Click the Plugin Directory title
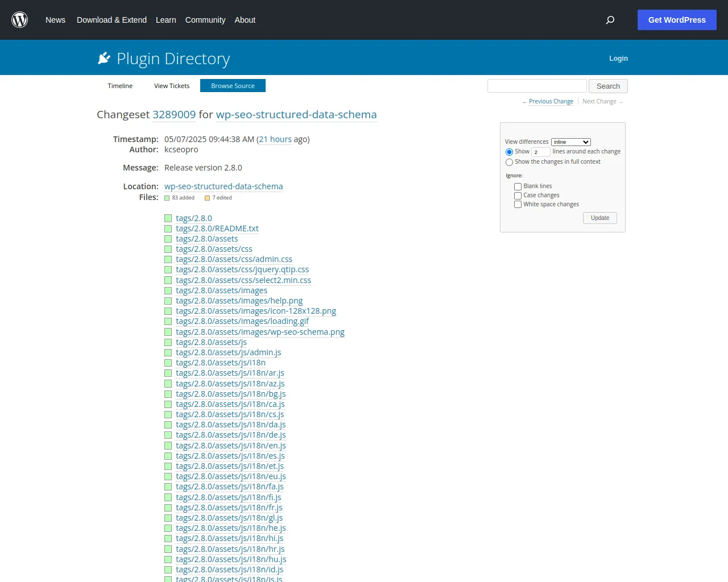Screen dimensions: 728x582 (173, 59)
